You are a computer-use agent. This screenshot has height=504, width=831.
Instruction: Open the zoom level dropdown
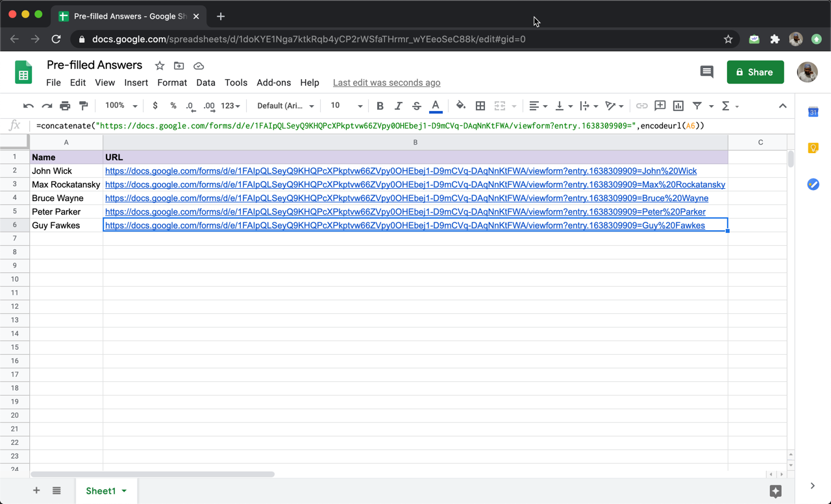(121, 105)
